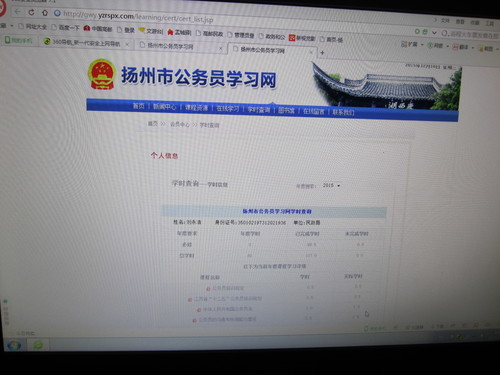Screen dimensions: 500x375
Task: Click the back arrow in browser
Action: coord(18,12)
